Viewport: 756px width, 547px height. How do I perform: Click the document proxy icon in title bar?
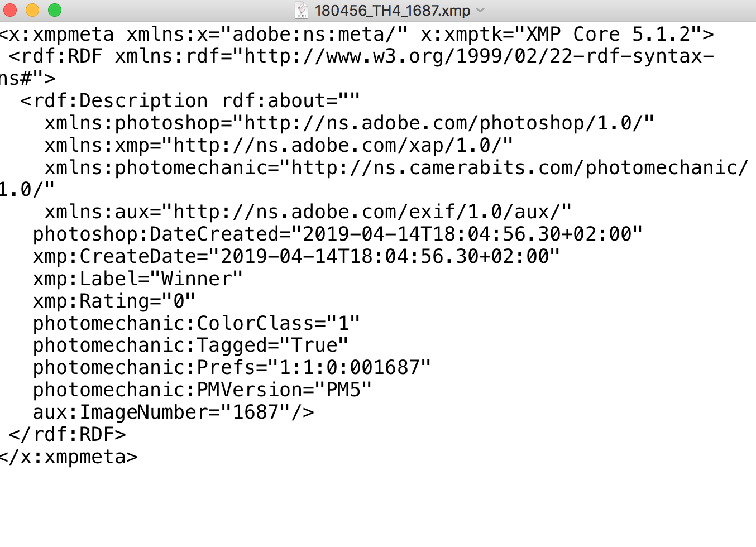(x=302, y=10)
